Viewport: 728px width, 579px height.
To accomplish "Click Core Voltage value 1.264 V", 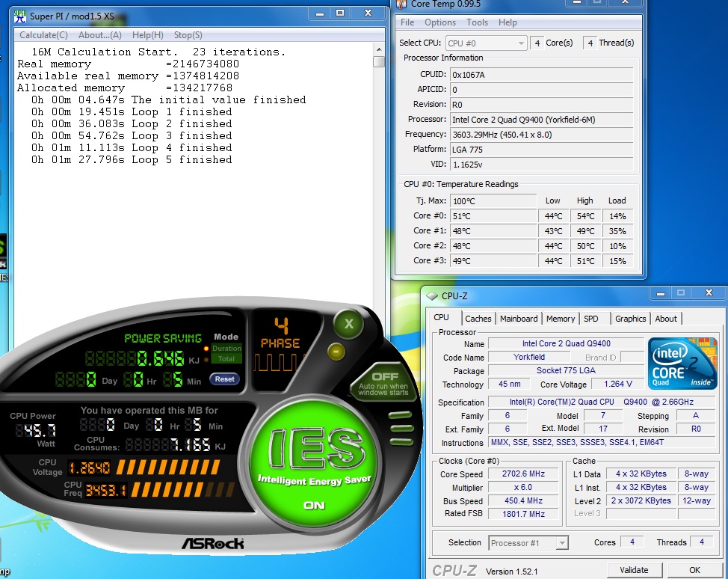I will [618, 385].
